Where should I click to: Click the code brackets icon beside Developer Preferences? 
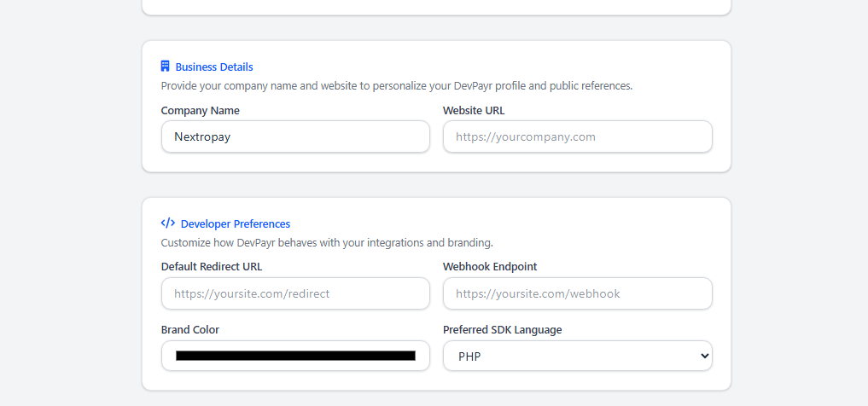[168, 223]
